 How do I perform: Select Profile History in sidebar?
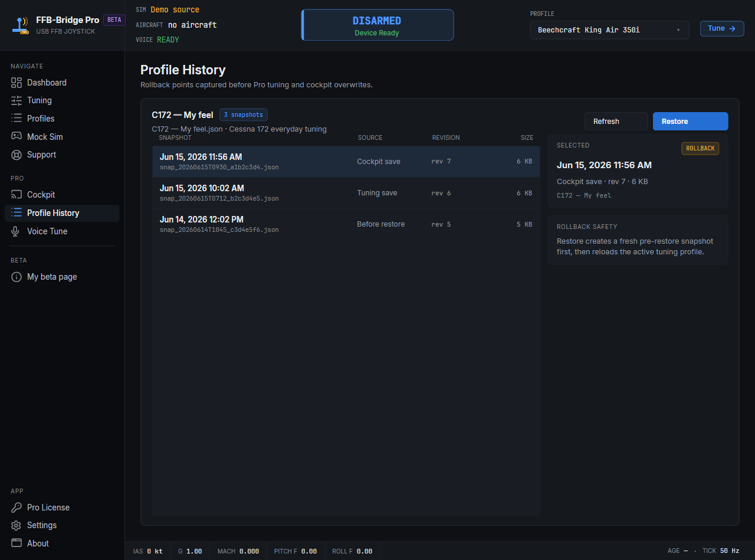[x=62, y=213]
